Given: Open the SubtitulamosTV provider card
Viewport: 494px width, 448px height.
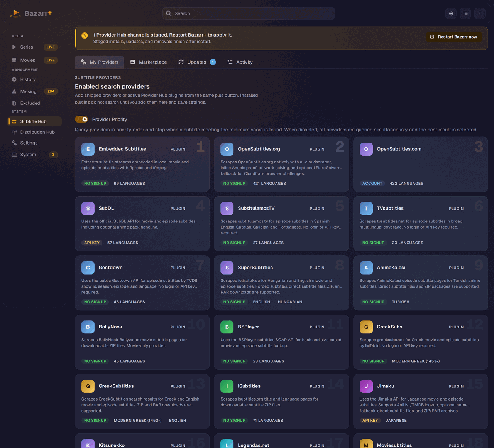Looking at the screenshot, I should pyautogui.click(x=281, y=224).
